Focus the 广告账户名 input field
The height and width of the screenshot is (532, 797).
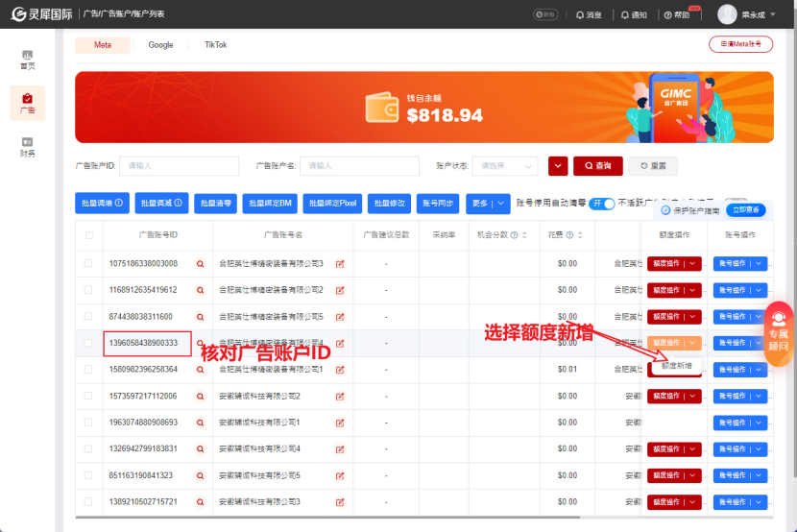click(359, 165)
